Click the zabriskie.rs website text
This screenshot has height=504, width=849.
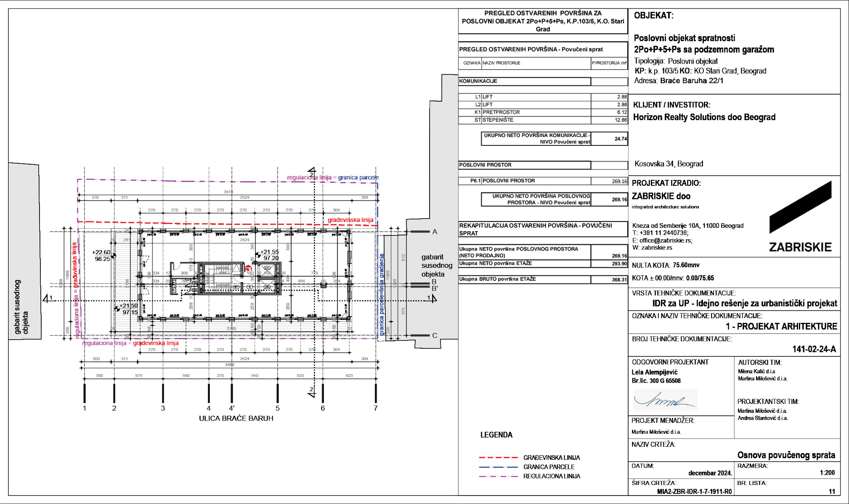656,248
